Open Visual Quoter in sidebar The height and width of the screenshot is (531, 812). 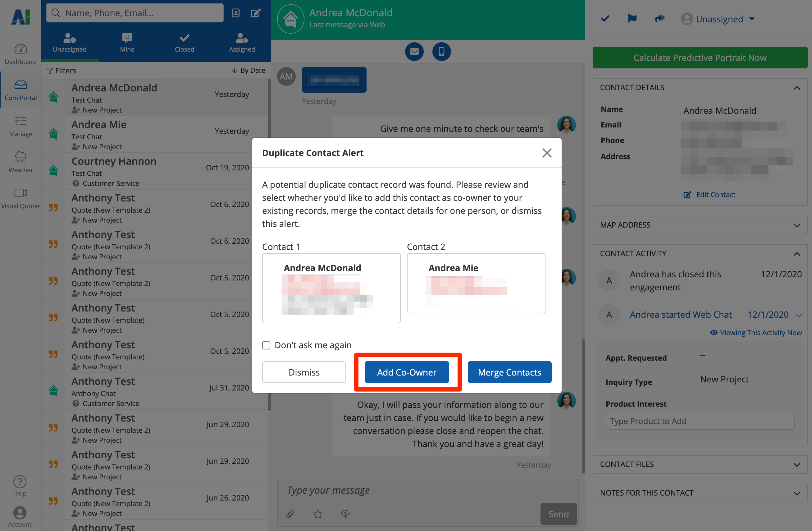21,198
